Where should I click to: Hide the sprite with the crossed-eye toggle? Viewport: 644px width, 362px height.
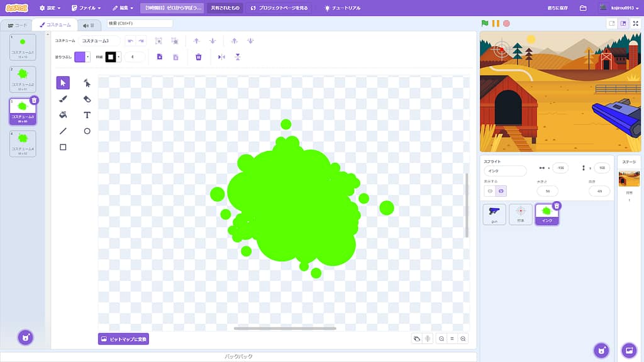(501, 191)
